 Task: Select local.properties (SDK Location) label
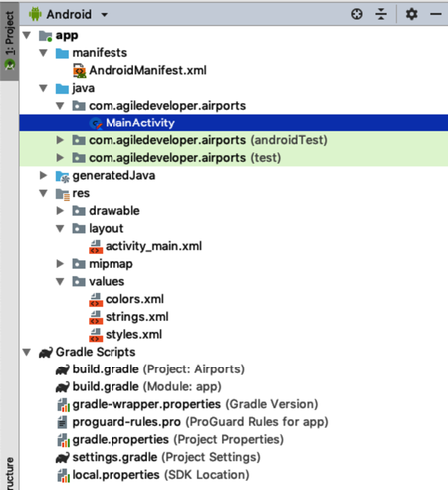(x=160, y=475)
